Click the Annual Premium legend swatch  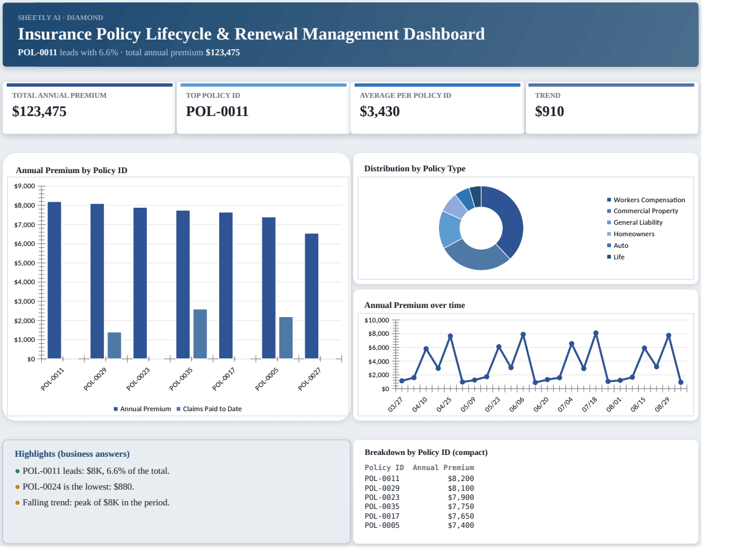pyautogui.click(x=116, y=409)
